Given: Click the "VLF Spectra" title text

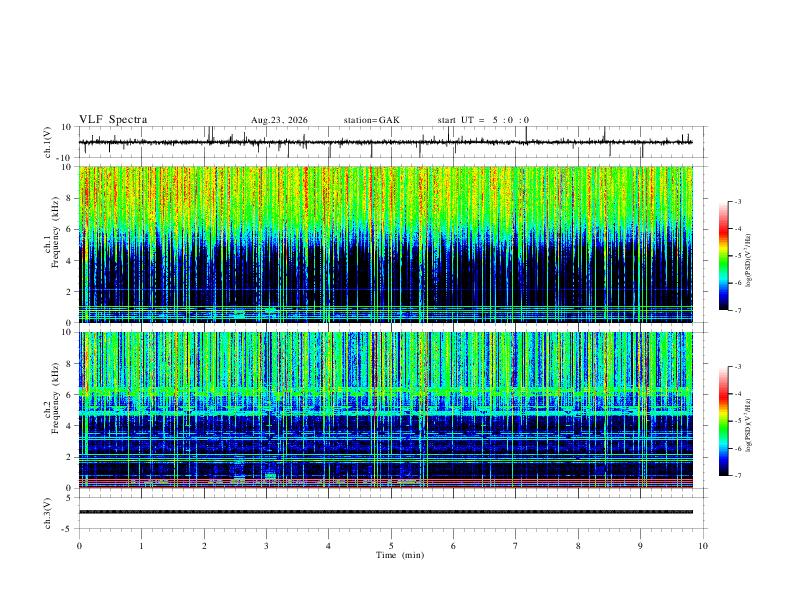Looking at the screenshot, I should (x=113, y=120).
